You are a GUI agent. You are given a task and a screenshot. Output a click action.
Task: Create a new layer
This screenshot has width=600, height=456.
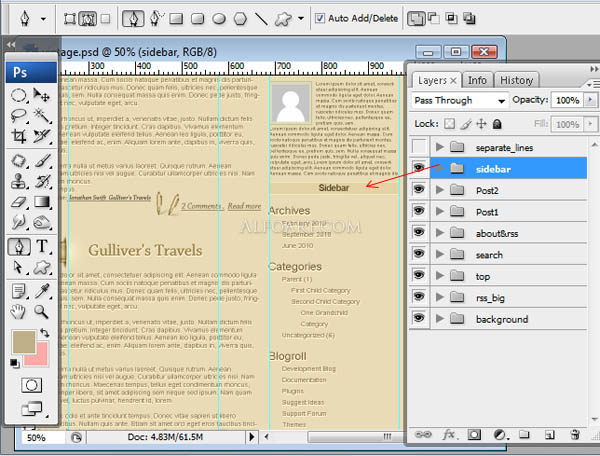(x=549, y=435)
